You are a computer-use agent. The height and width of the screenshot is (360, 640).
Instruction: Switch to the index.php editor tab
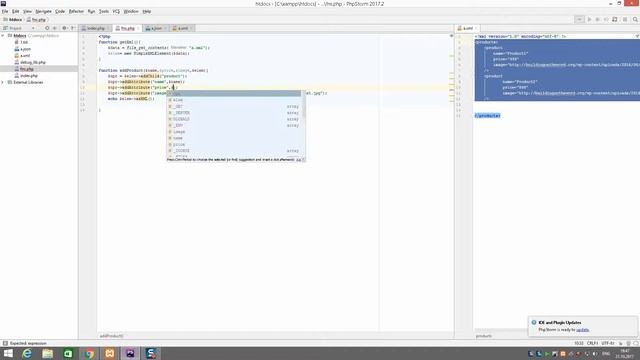pos(96,28)
